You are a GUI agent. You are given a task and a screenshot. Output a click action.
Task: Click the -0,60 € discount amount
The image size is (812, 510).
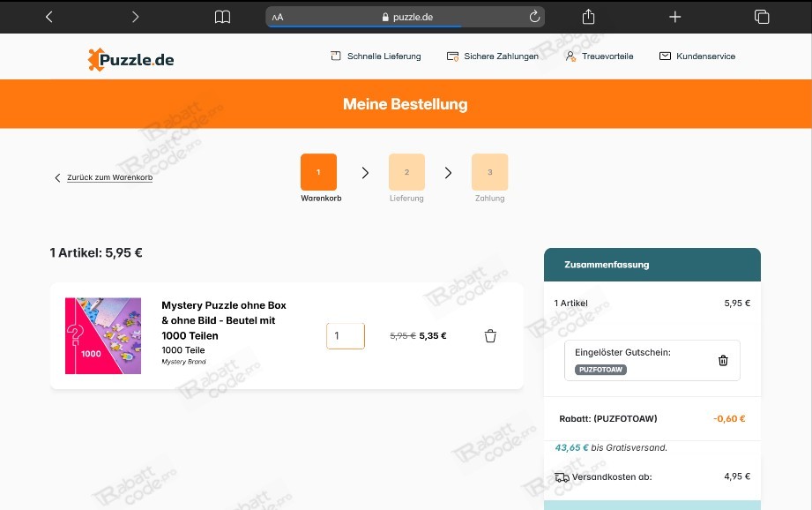[x=729, y=419]
